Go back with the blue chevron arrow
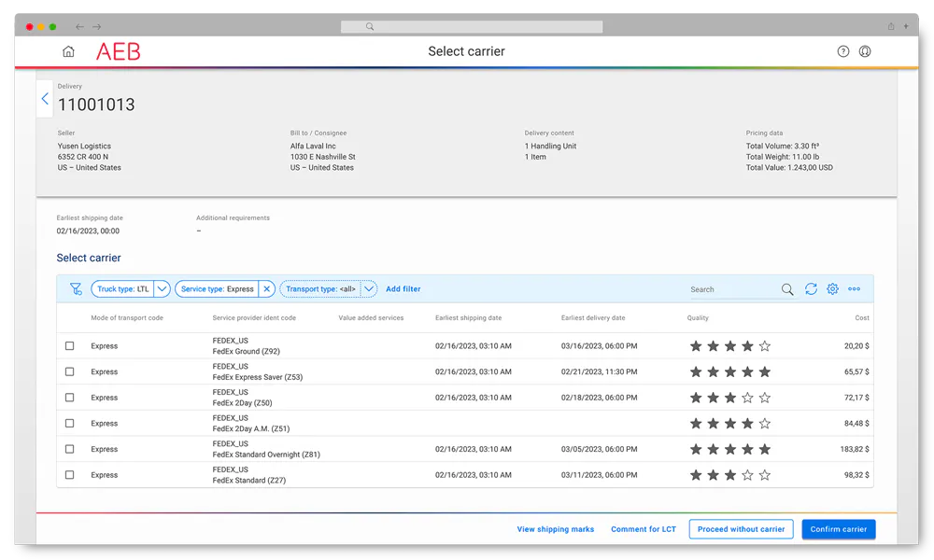Screen dimensions: 934x560 [x=45, y=99]
